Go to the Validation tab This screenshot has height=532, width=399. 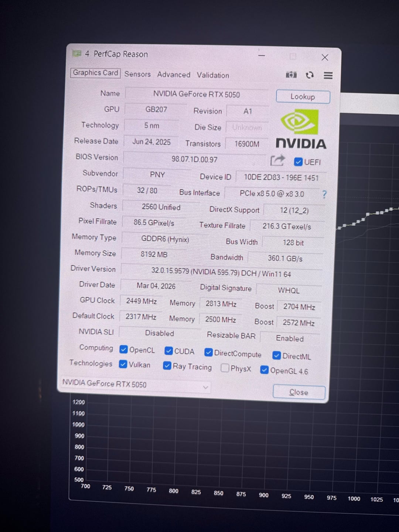coord(213,75)
